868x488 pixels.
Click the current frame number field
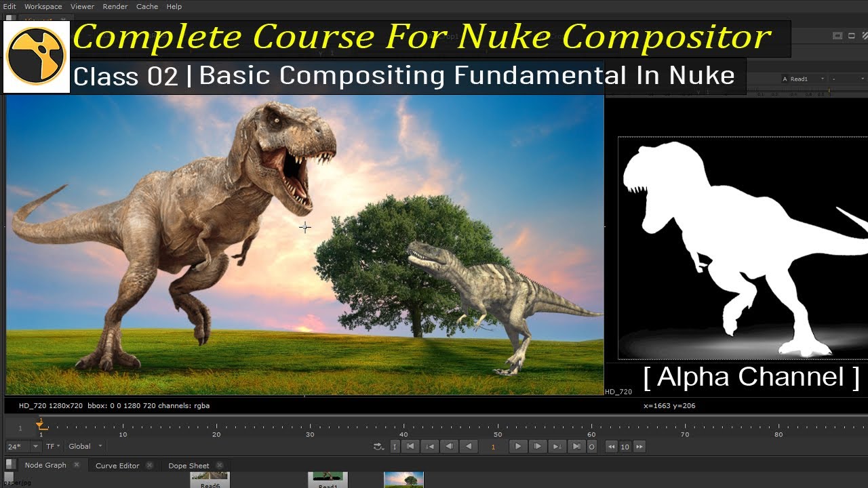[x=493, y=446]
